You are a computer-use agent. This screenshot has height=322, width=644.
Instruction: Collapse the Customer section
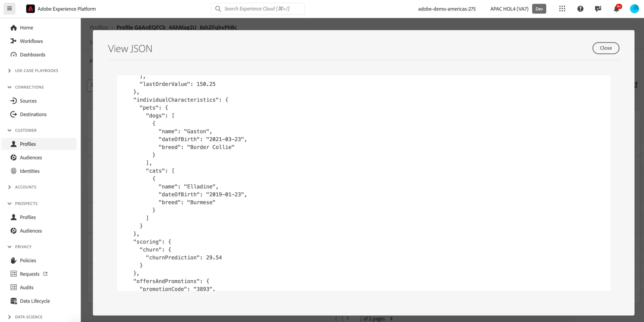pos(9,130)
